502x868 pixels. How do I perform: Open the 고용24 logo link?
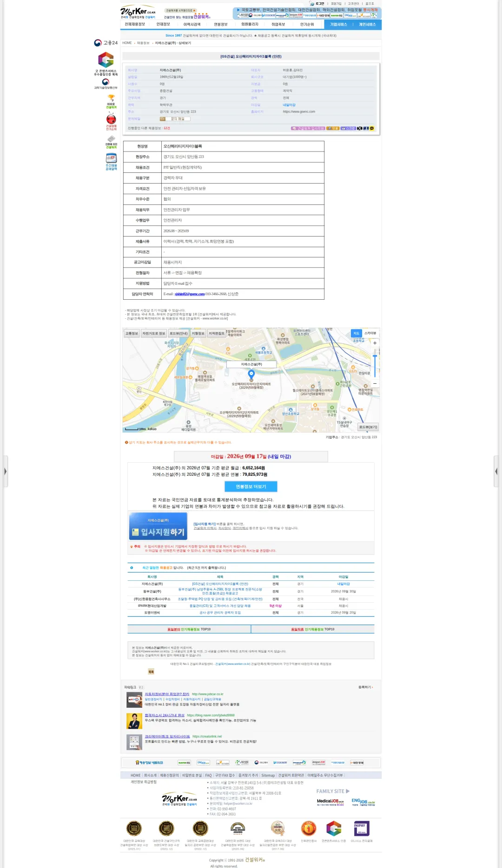(106, 43)
